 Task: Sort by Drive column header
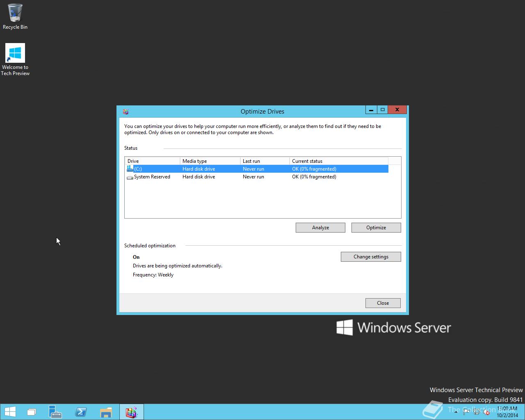(153, 161)
